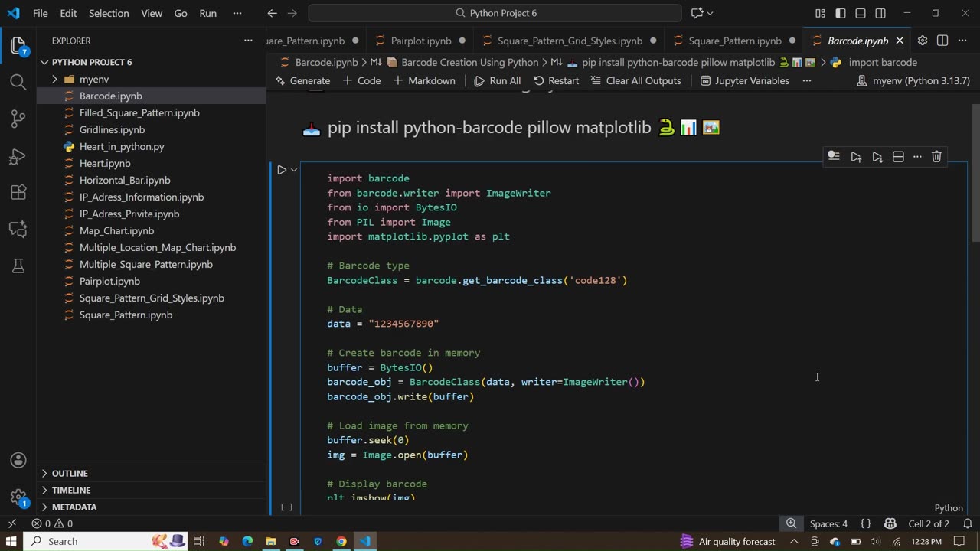
Task: Open Heart_in_python.py in the explorer
Action: click(x=122, y=146)
